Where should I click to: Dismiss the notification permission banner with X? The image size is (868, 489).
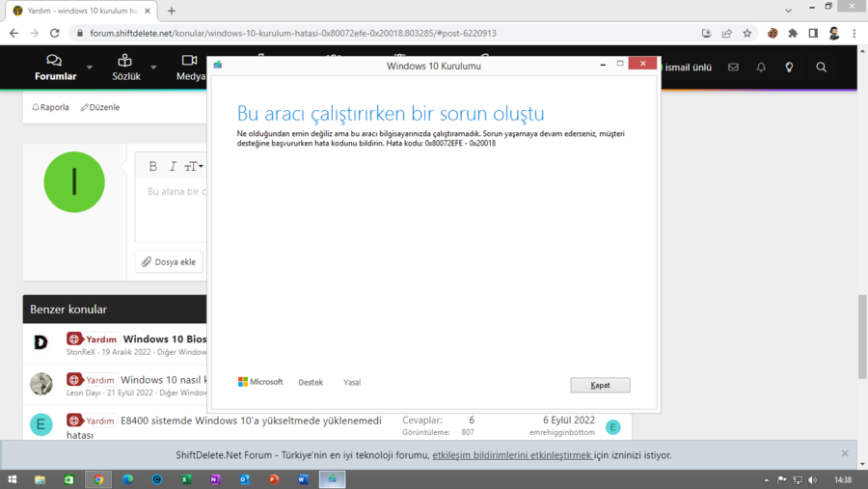pyautogui.click(x=845, y=453)
